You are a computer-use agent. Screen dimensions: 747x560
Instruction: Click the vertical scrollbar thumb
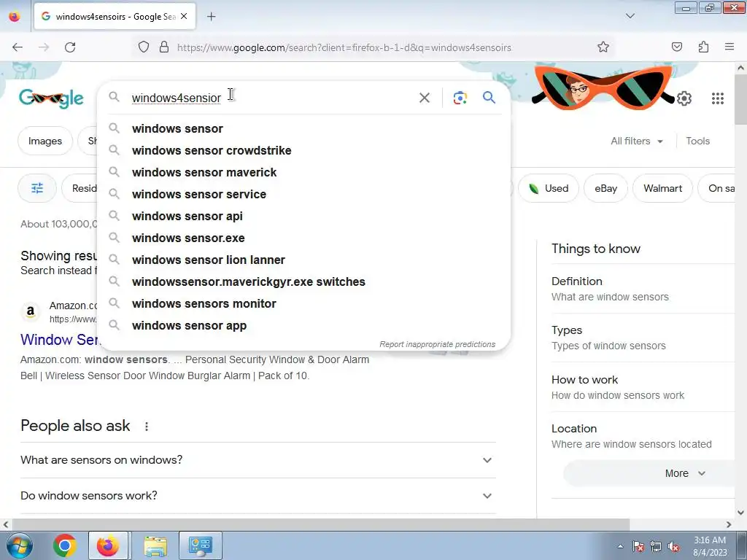(x=740, y=98)
